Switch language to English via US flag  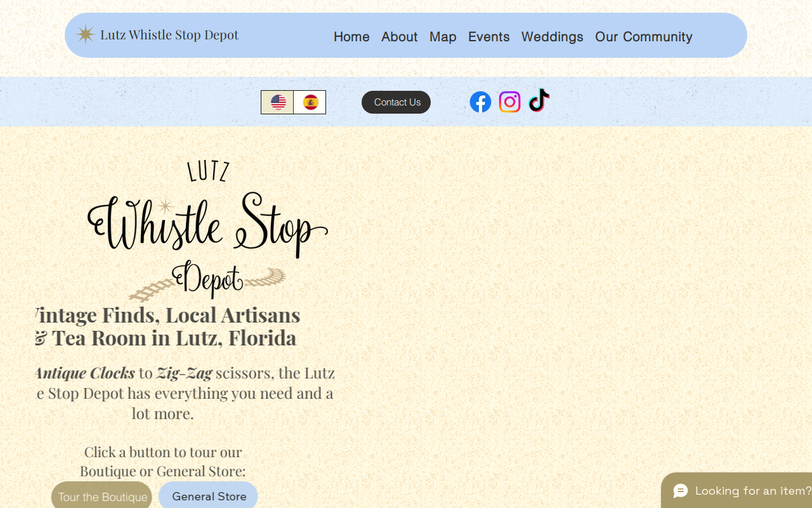pos(278,102)
